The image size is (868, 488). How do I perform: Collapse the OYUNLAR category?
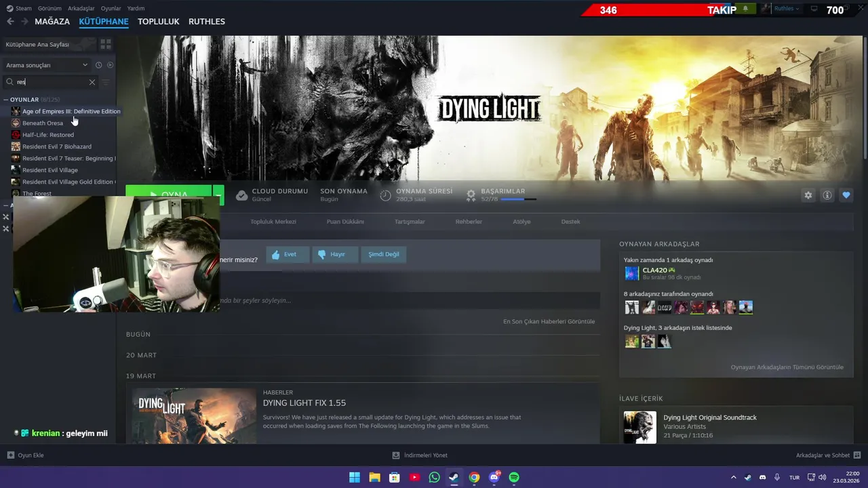click(5, 100)
